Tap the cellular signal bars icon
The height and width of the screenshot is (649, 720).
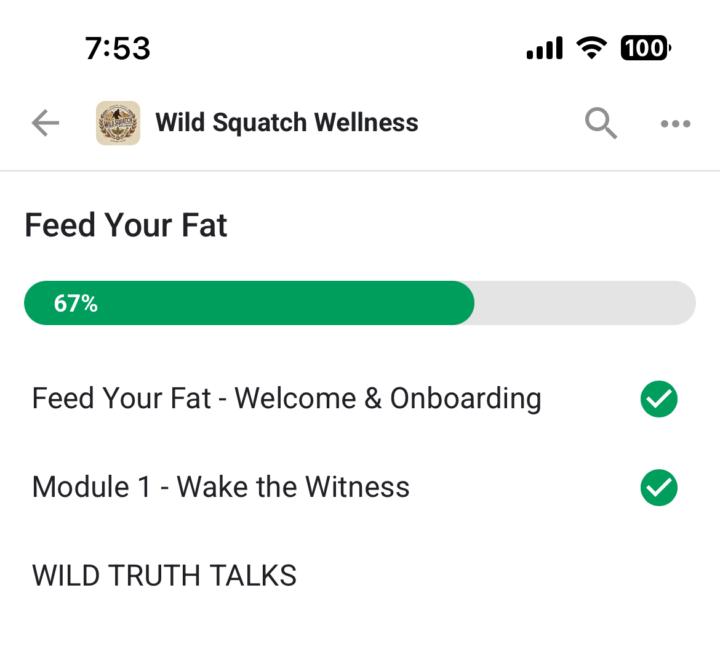[x=544, y=47]
